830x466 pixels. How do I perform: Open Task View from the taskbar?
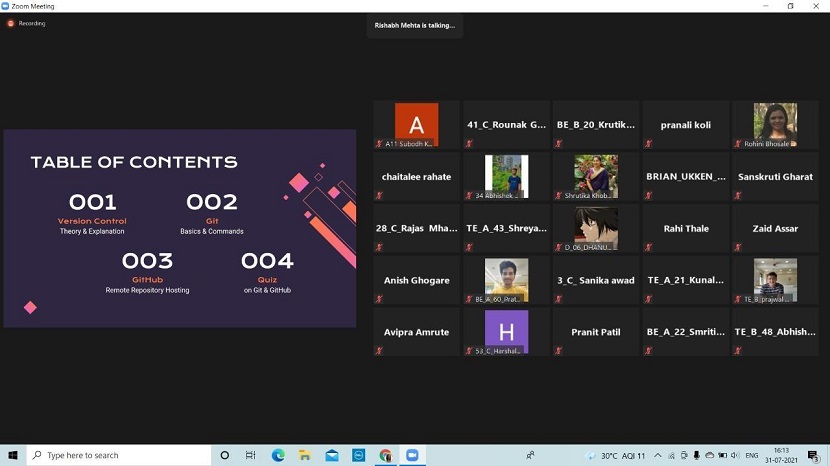tap(250, 455)
